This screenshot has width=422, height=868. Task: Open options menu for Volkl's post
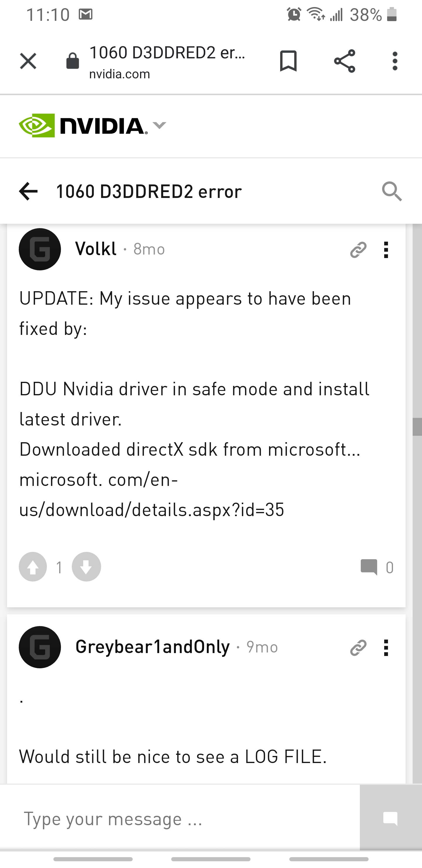tap(386, 250)
